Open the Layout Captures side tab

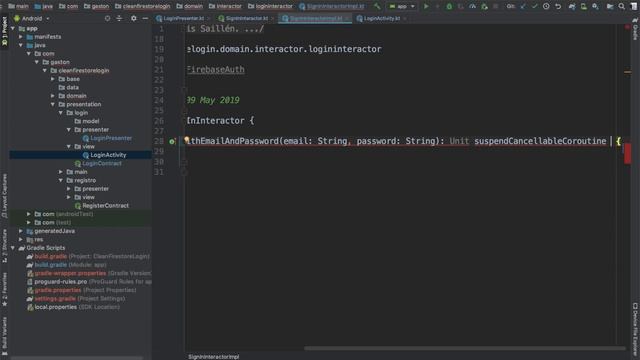[x=4, y=196]
